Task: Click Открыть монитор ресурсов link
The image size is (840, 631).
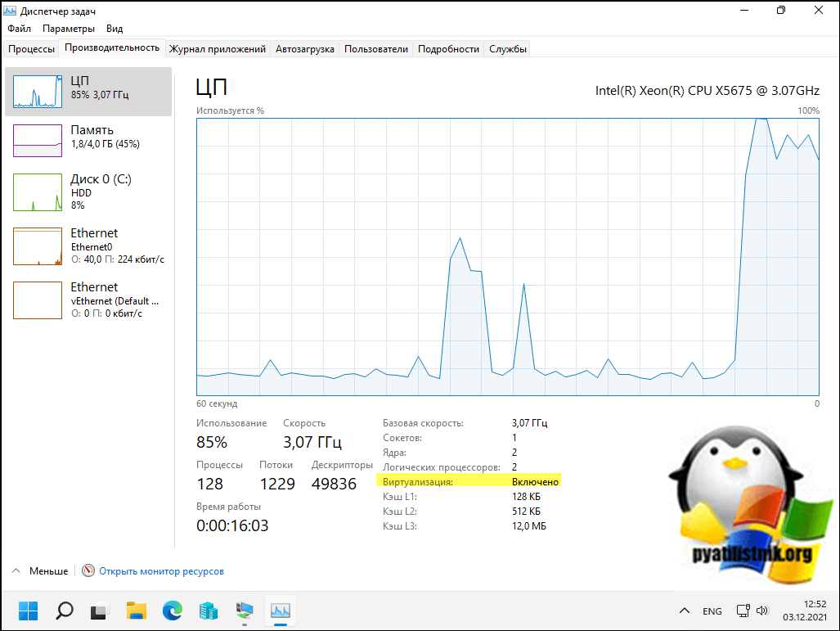Action: pyautogui.click(x=161, y=571)
